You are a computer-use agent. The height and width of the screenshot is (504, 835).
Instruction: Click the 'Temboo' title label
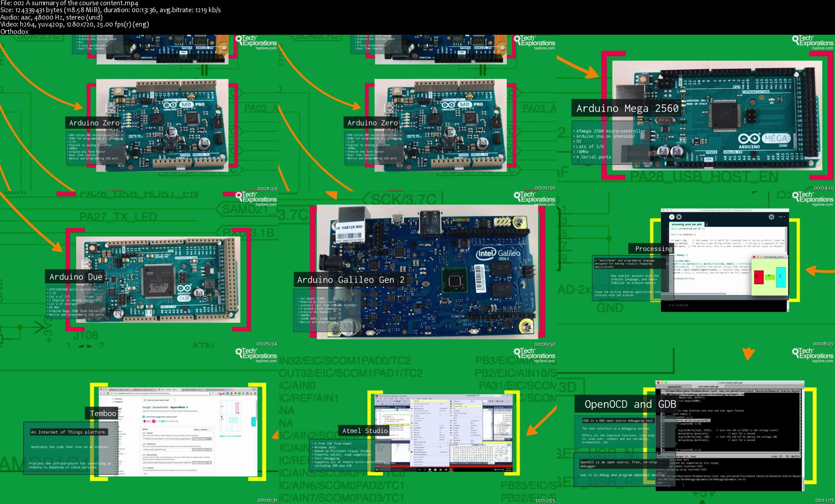103,413
